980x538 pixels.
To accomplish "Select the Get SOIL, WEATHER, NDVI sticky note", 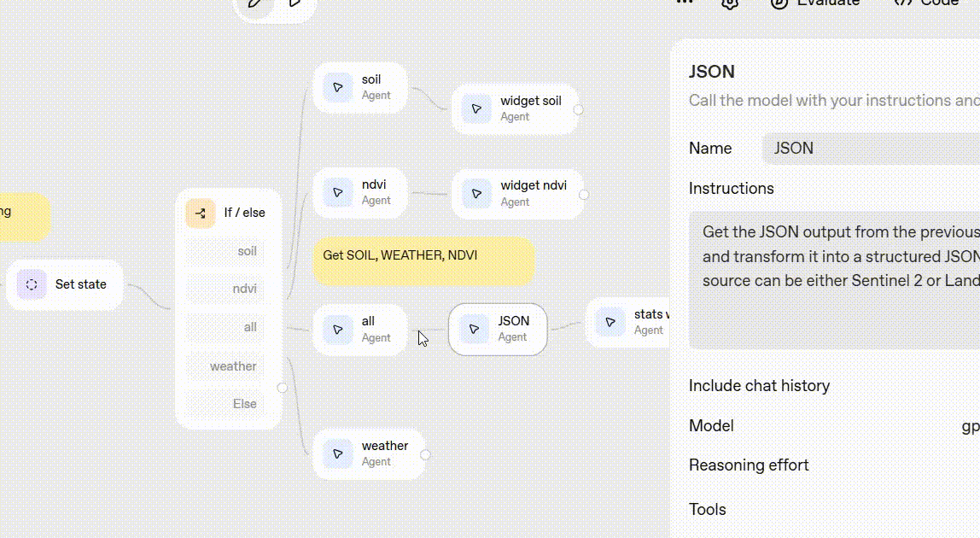I will click(423, 260).
